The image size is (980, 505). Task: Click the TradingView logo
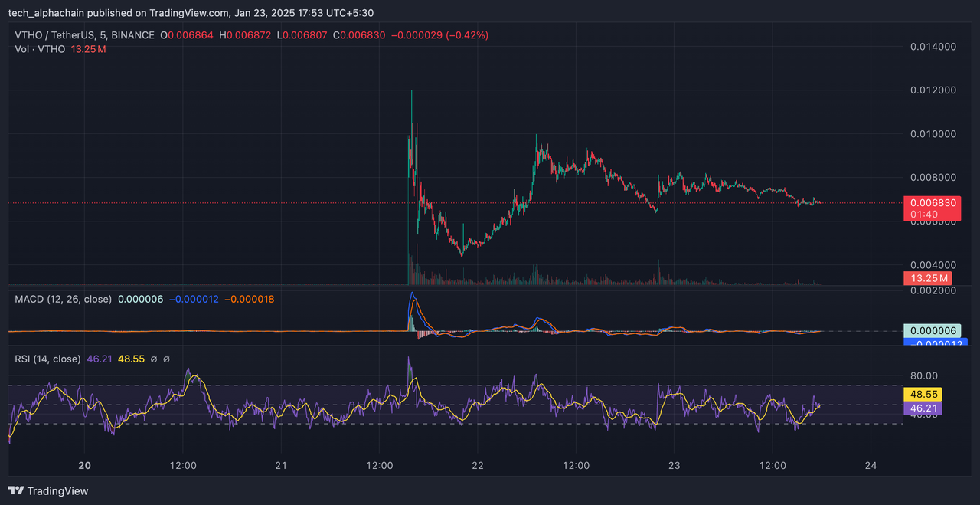(15, 490)
